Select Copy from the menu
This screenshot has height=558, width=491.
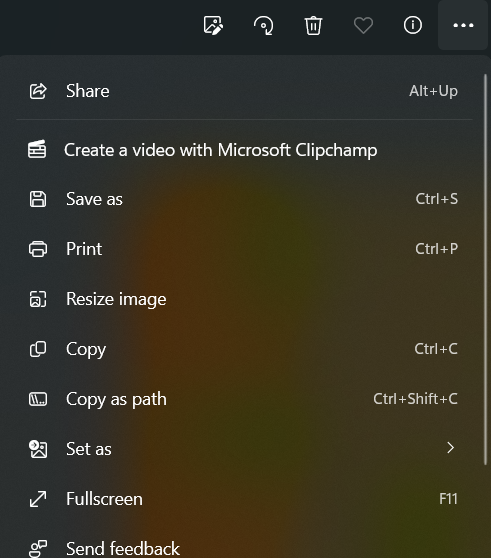point(244,349)
